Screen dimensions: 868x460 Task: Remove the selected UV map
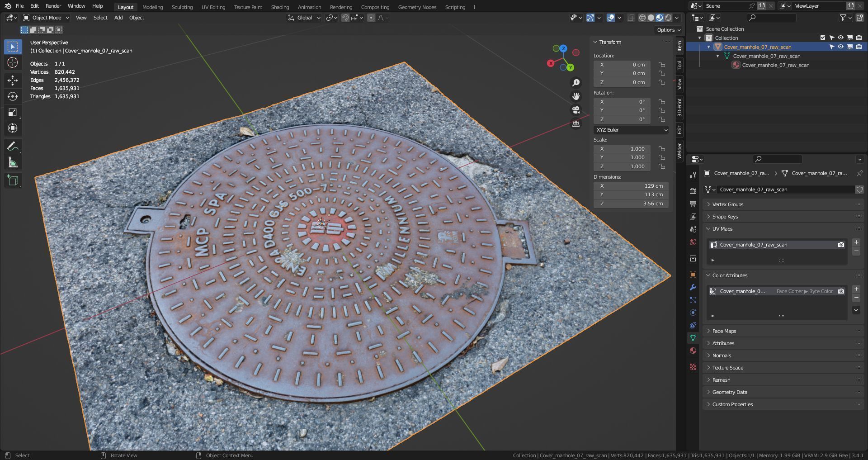(x=856, y=251)
